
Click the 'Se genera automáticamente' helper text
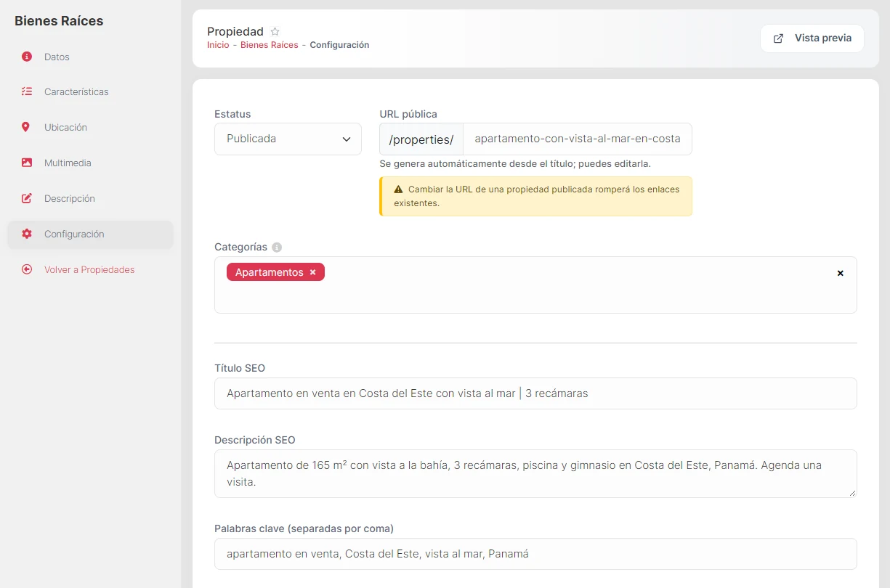tap(515, 164)
